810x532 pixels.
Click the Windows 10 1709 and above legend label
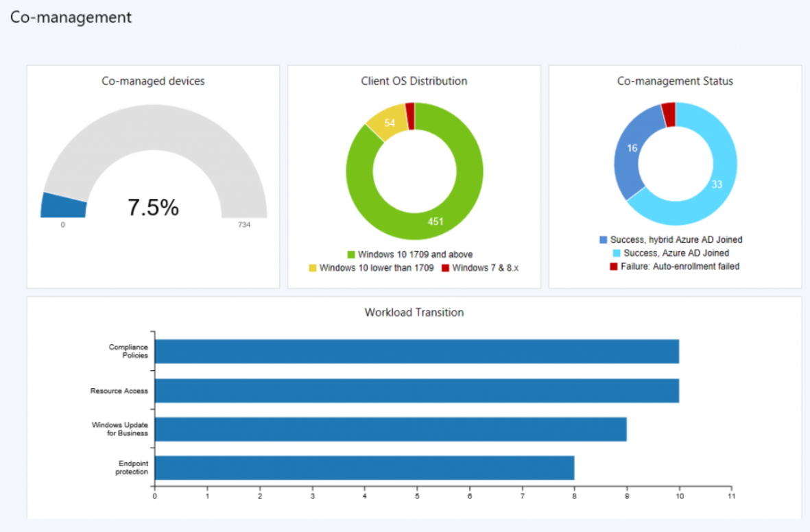(416, 254)
